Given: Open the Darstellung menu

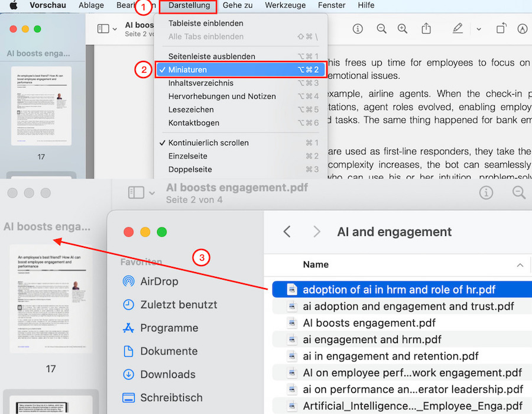Looking at the screenshot, I should pos(189,5).
